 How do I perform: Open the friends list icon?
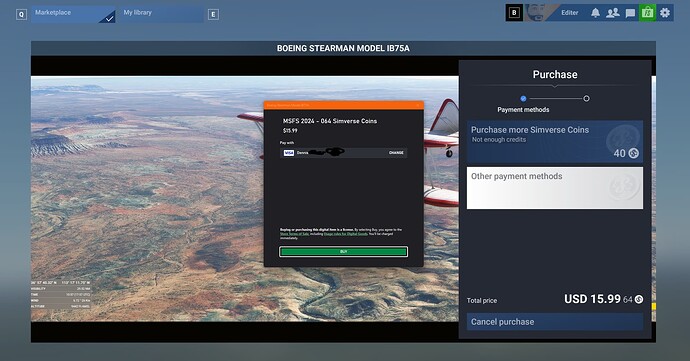point(613,13)
